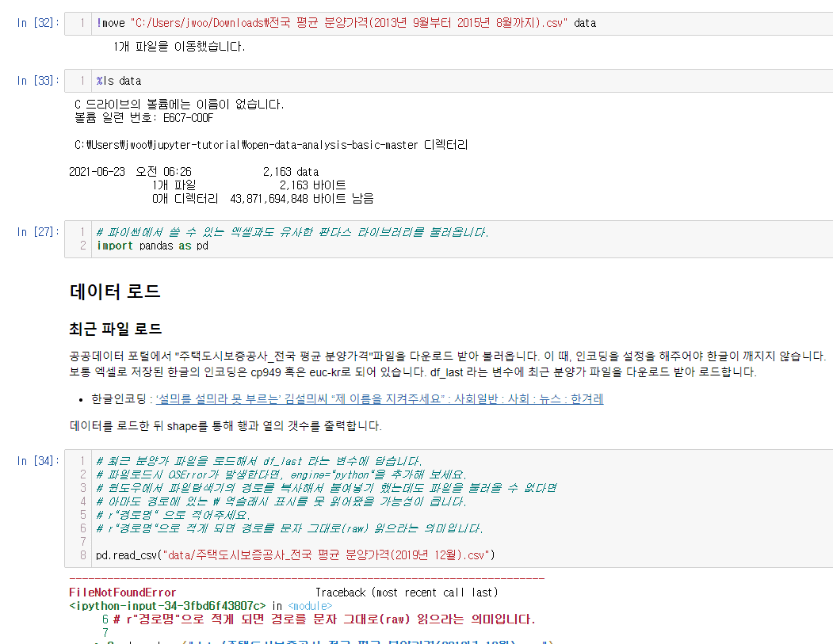
Task: Click the pd.read_csv code line
Action: tap(296, 555)
